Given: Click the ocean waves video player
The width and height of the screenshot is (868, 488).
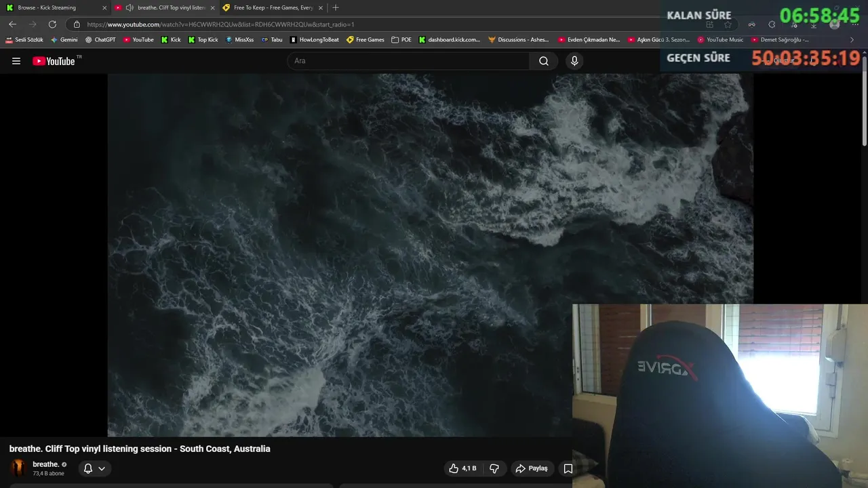Looking at the screenshot, I should coord(430,256).
